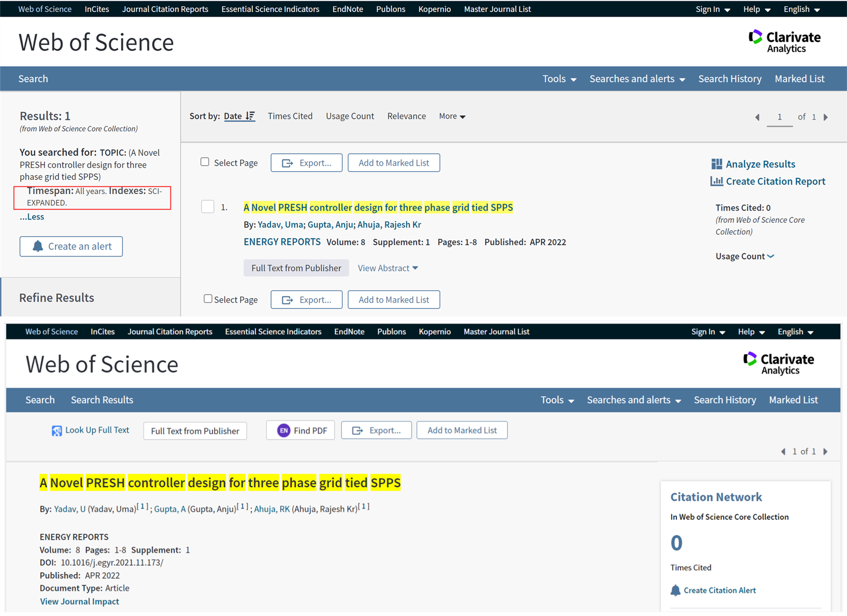Open English language dropdown in top window
Screen dimensions: 847x616
click(x=801, y=9)
